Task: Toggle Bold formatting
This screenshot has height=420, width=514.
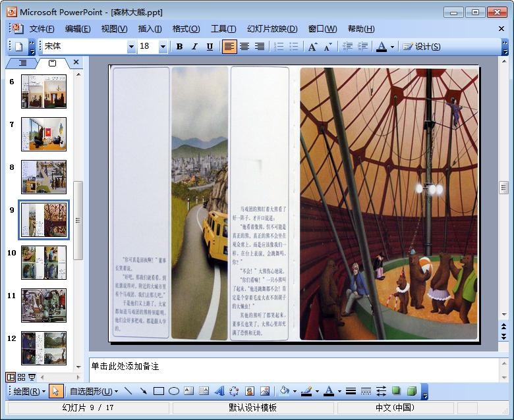Action: coord(179,47)
